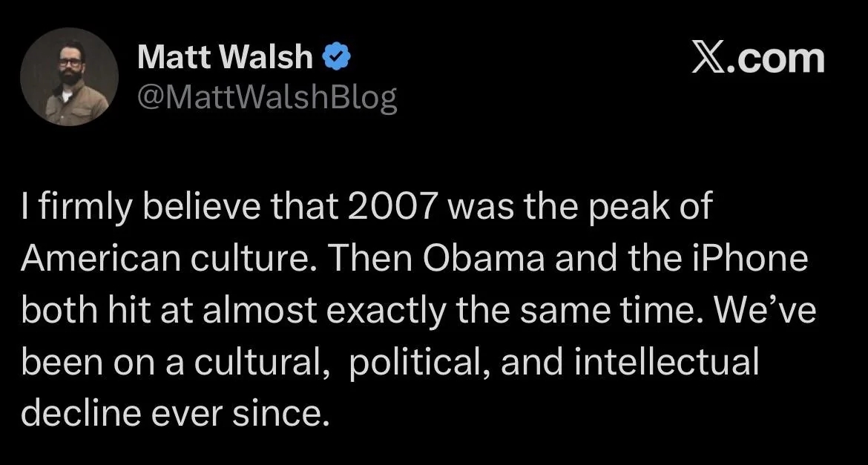
Task: Click the blue verified checkmark badge
Action: (336, 58)
